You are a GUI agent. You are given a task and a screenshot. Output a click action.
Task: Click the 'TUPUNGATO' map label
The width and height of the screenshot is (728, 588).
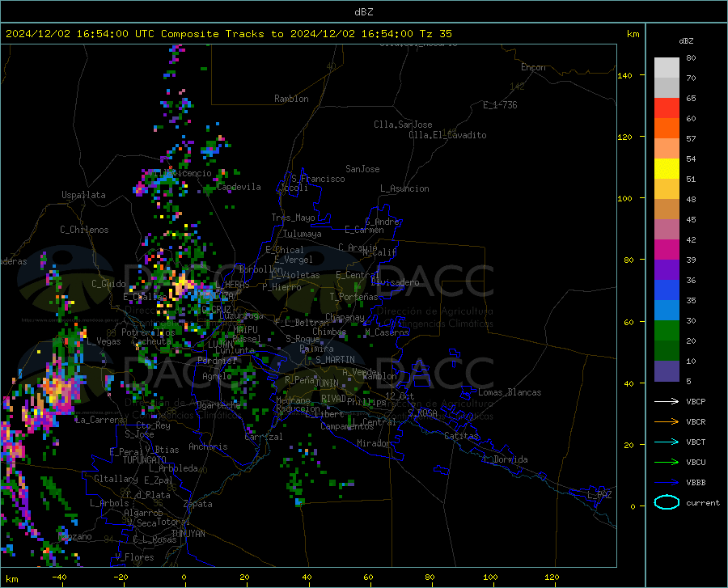145,460
